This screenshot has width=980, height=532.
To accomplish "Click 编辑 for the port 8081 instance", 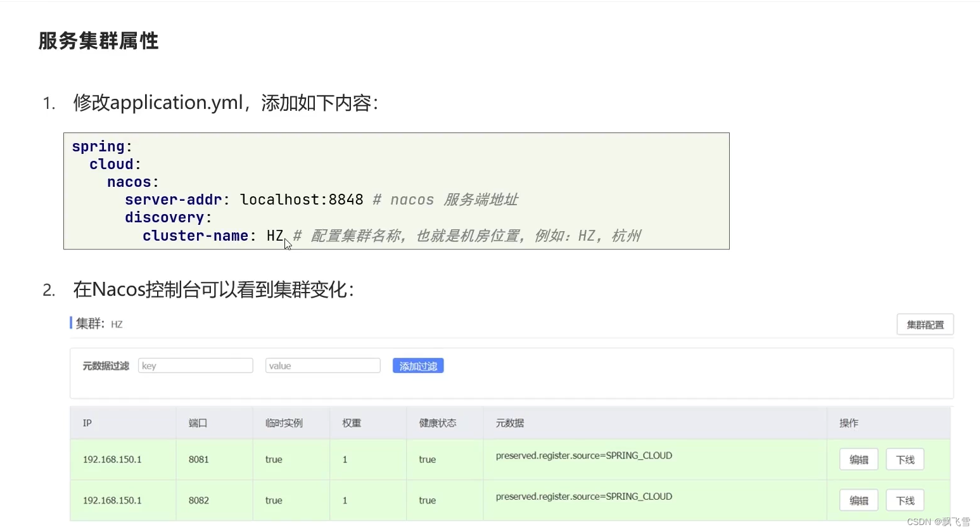I will (x=859, y=460).
